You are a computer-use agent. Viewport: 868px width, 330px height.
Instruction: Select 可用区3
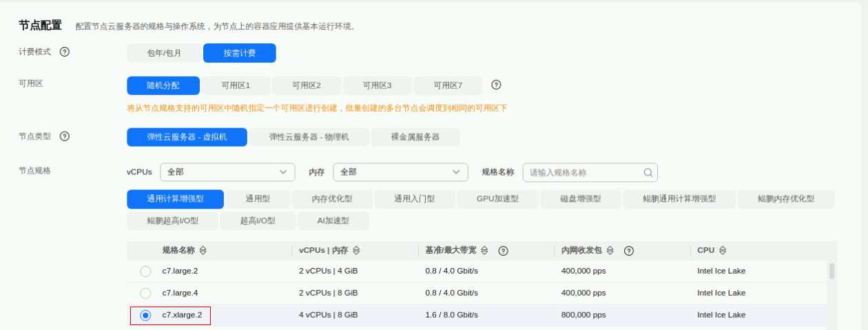click(x=377, y=85)
